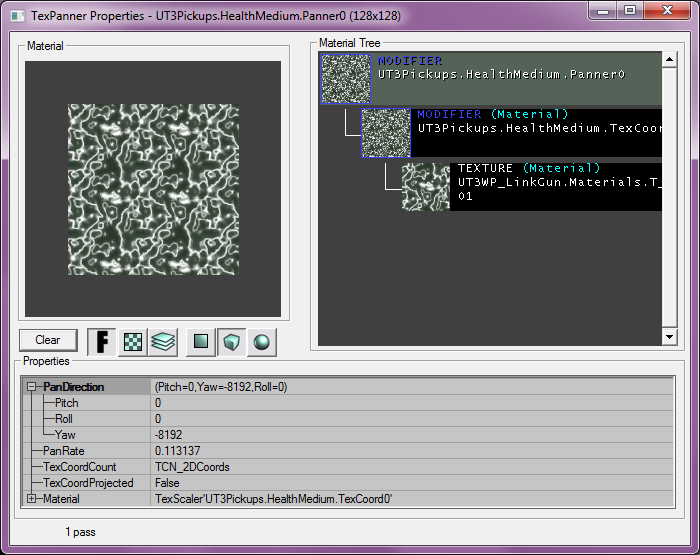Click the PanRate value field
Viewport: 700px width, 555px height.
[410, 450]
